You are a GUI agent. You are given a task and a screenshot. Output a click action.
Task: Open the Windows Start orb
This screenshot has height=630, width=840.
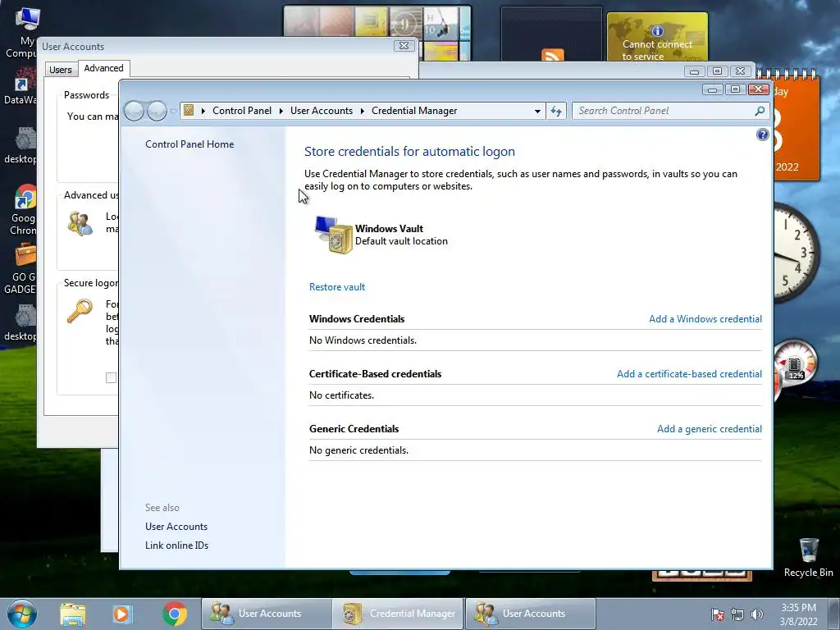click(22, 614)
